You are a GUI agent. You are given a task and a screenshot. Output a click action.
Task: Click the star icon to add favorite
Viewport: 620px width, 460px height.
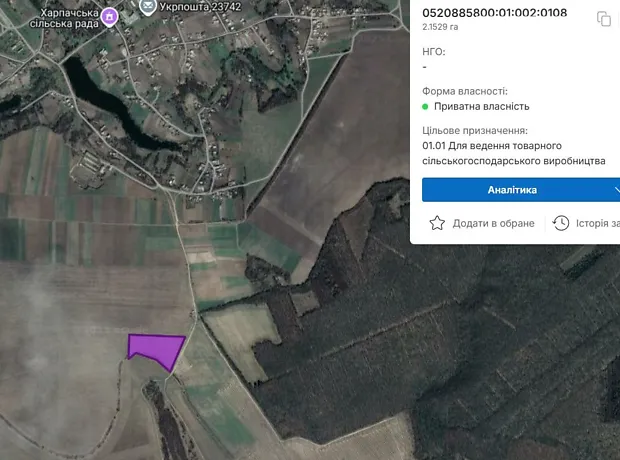[x=437, y=223]
